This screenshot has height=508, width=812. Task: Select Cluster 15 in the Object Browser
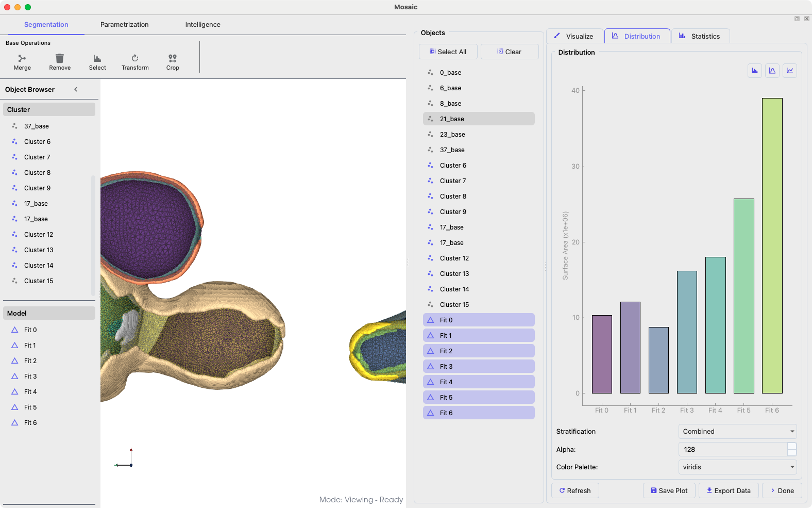pyautogui.click(x=49, y=281)
